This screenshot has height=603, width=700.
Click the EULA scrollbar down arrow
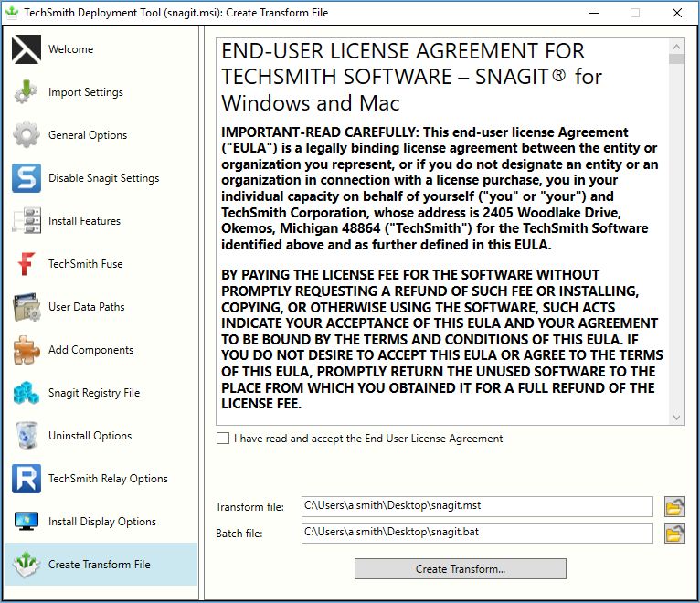(676, 418)
